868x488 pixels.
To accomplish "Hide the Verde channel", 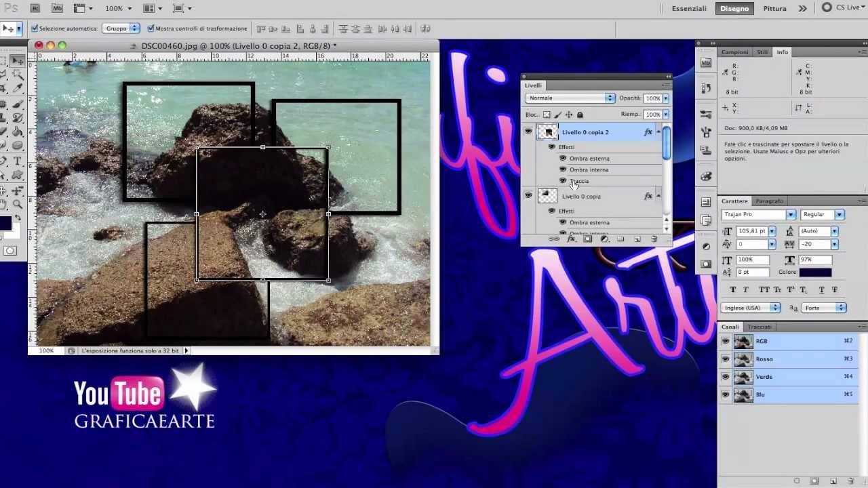I will tap(726, 377).
